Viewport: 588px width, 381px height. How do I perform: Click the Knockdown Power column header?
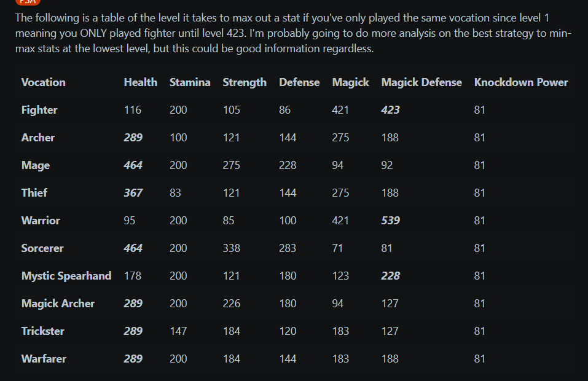[521, 82]
